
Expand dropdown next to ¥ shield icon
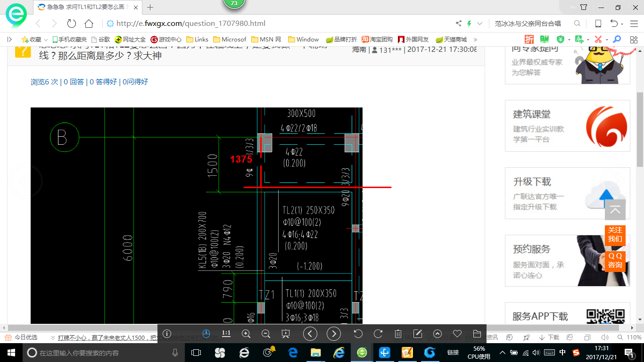point(569,40)
